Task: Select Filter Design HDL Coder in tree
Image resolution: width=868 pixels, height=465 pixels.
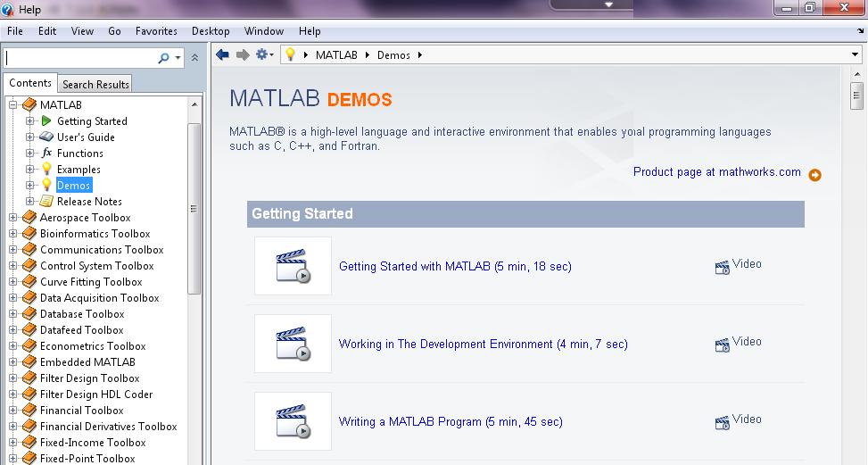Action: click(x=96, y=394)
